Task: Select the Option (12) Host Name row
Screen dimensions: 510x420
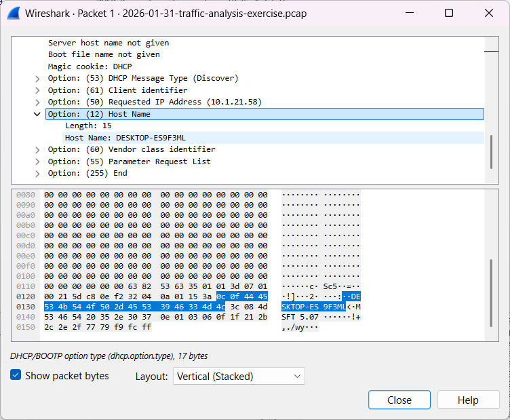Action: pos(264,114)
